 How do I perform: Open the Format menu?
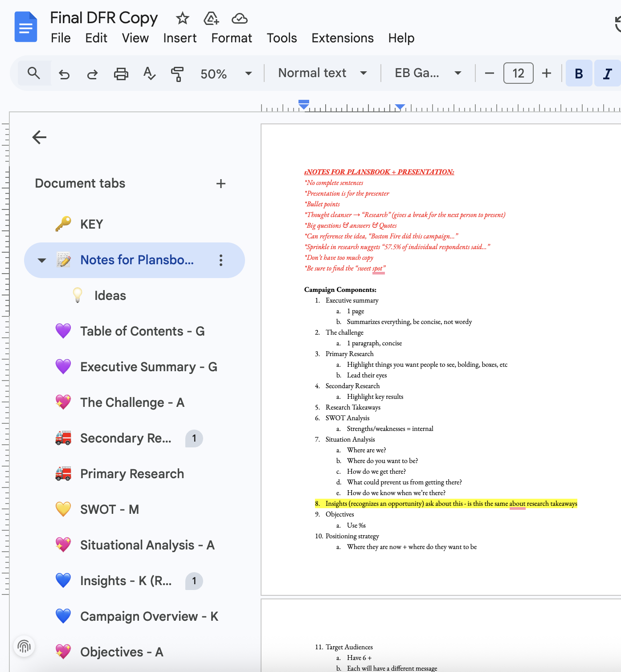coord(232,38)
